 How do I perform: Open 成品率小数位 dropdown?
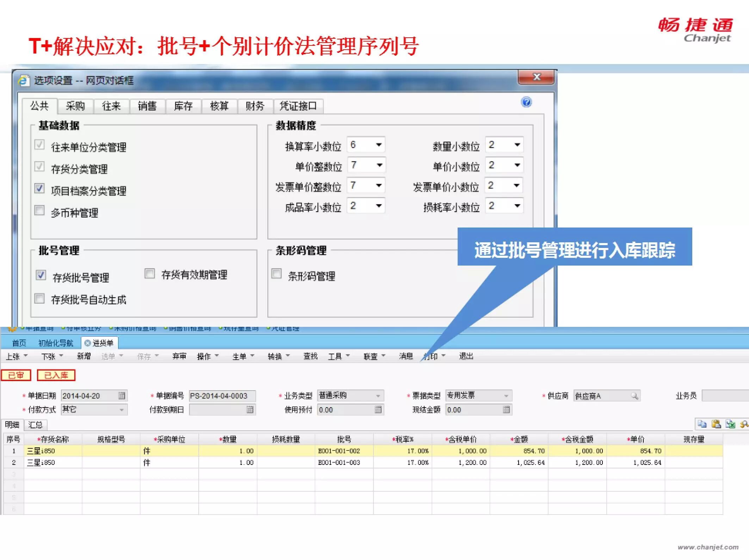point(366,206)
